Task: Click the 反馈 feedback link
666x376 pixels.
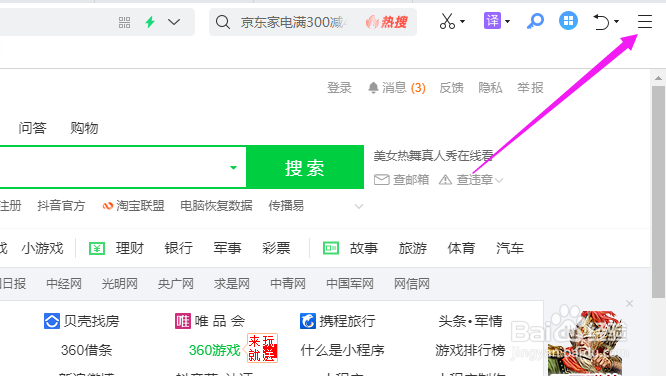Action: coord(452,88)
